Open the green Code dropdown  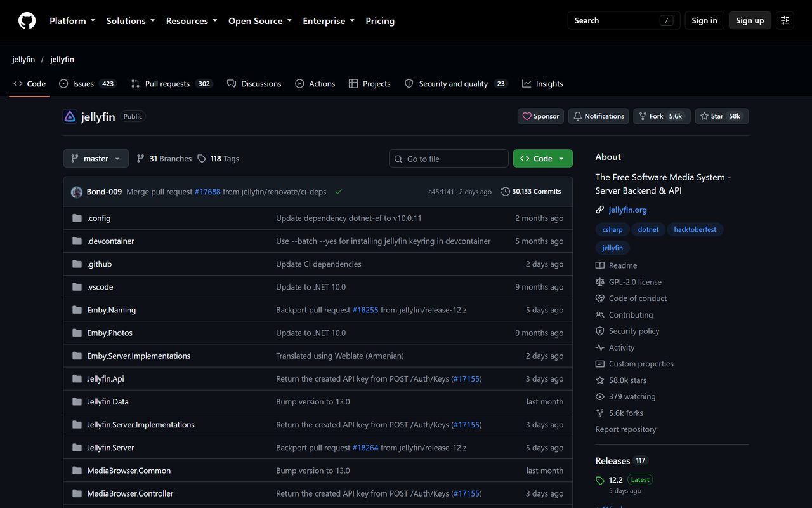[543, 159]
